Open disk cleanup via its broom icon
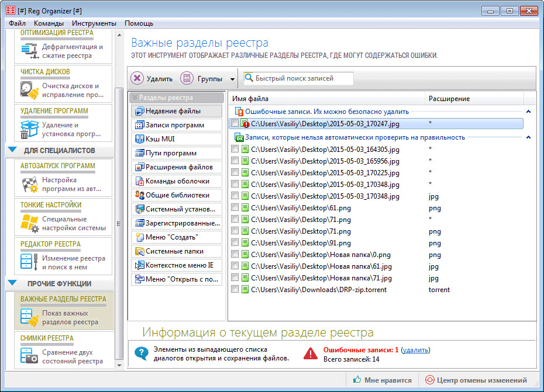The height and width of the screenshot is (392, 544). 29,90
